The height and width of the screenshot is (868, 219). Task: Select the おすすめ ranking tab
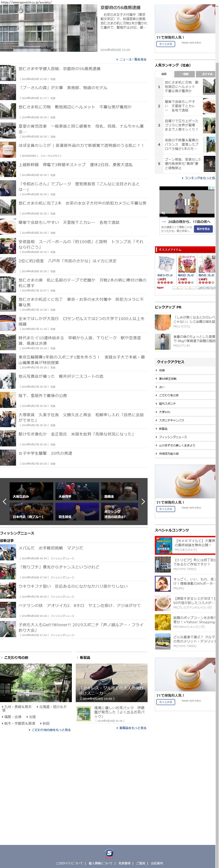207,74
